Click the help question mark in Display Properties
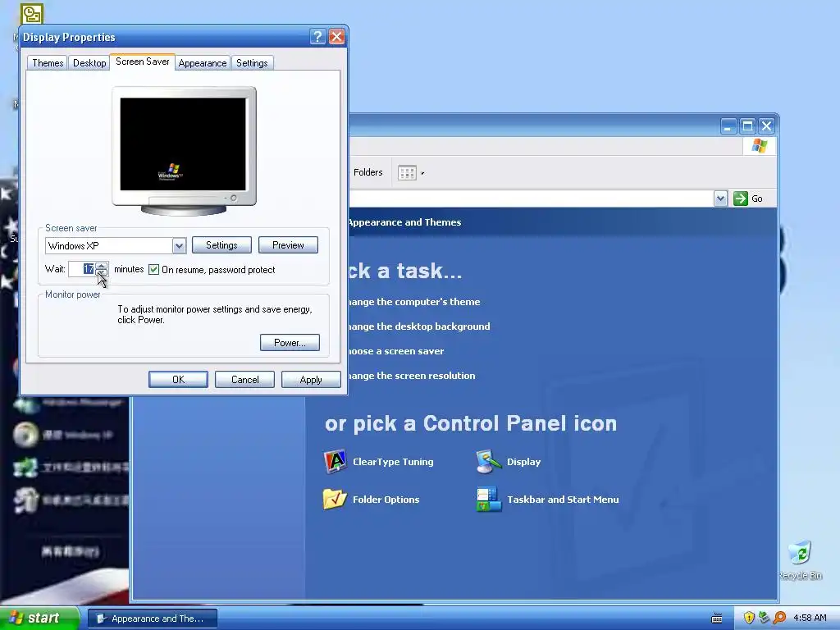This screenshot has height=630, width=840. coord(317,36)
